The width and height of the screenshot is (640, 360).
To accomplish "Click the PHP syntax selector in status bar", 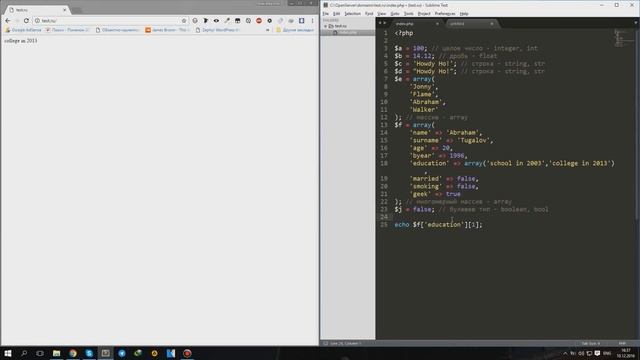I will (622, 343).
